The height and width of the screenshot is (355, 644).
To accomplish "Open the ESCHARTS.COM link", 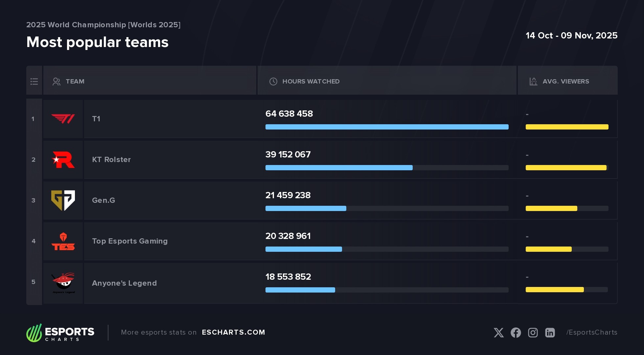I will coord(233,332).
